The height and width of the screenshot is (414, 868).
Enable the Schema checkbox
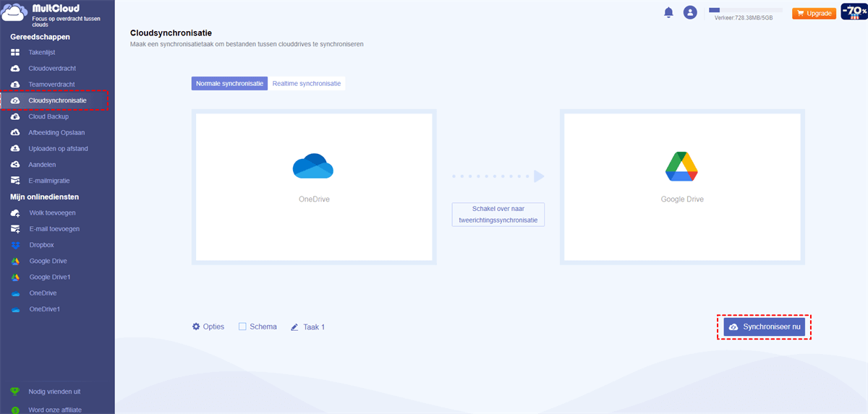[x=242, y=327]
